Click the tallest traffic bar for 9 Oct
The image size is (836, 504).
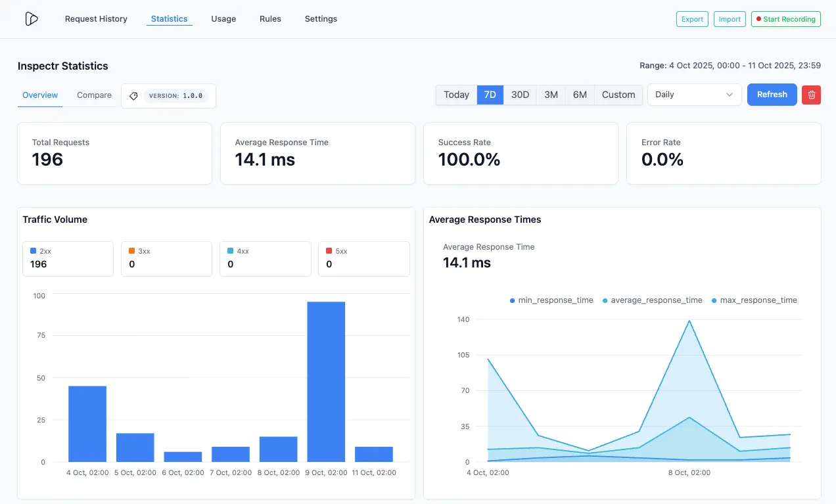[326, 381]
